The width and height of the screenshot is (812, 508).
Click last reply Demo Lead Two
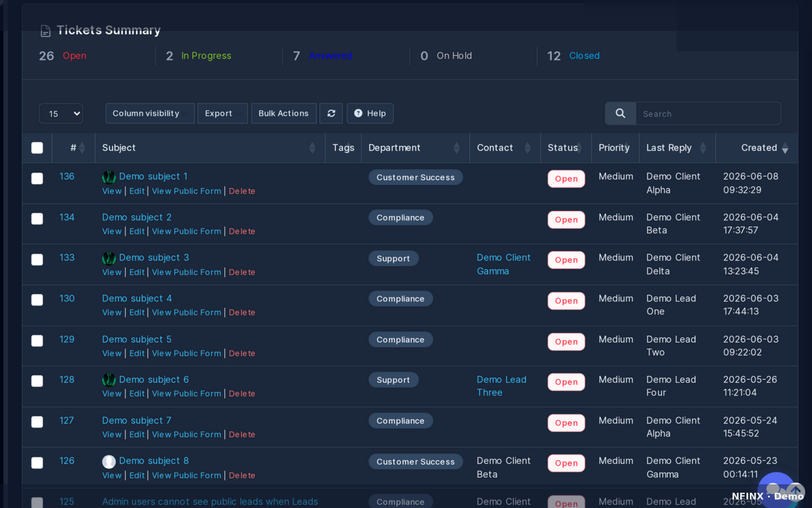671,346
